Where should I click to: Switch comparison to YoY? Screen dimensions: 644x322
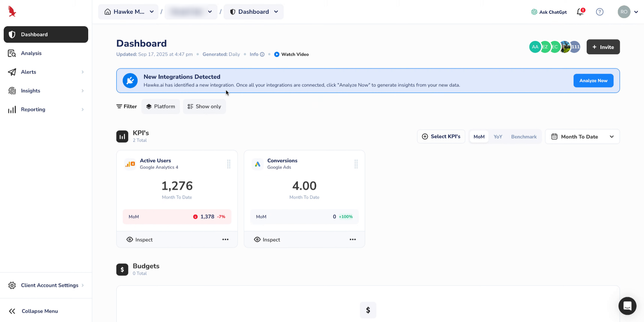click(498, 137)
